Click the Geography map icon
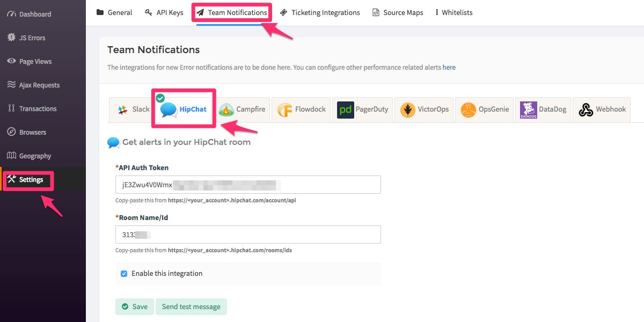 tap(11, 156)
